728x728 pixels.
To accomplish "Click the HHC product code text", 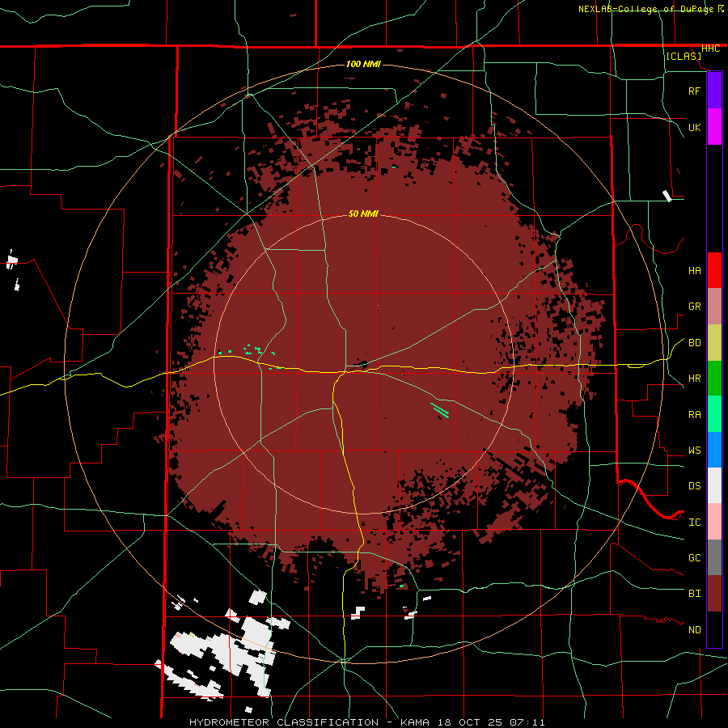I will pos(710,49).
